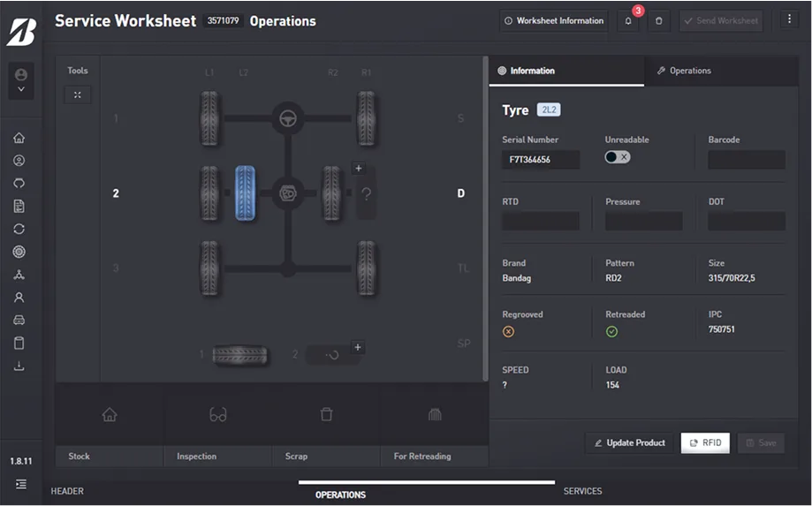
Task: Click the Update Product button
Action: pos(629,443)
